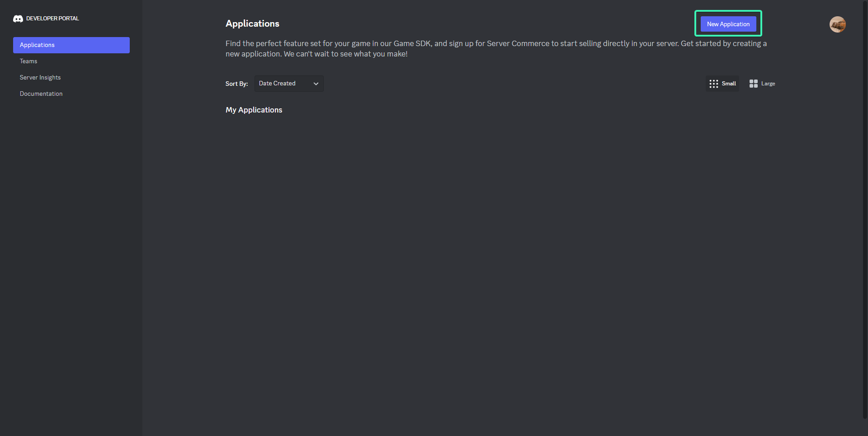Open Server Insights from the sidebar
This screenshot has height=436, width=868.
(x=40, y=77)
